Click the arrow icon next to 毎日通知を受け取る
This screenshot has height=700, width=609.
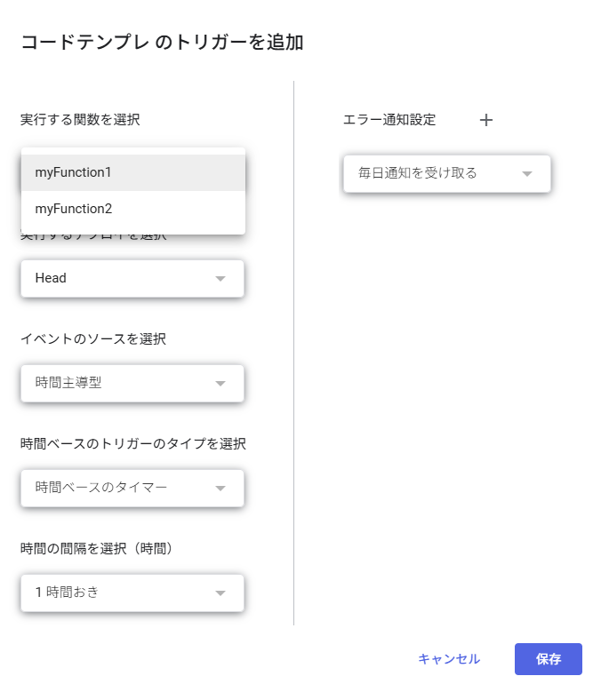click(527, 174)
